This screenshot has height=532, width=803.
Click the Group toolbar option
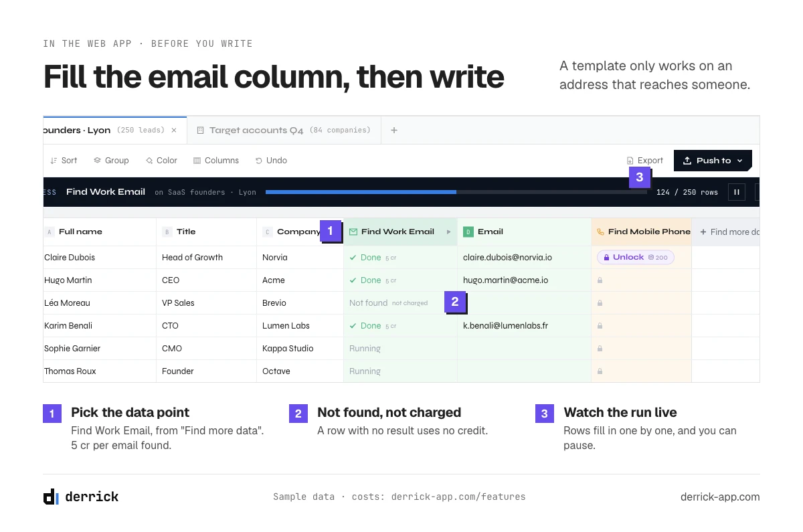point(111,161)
